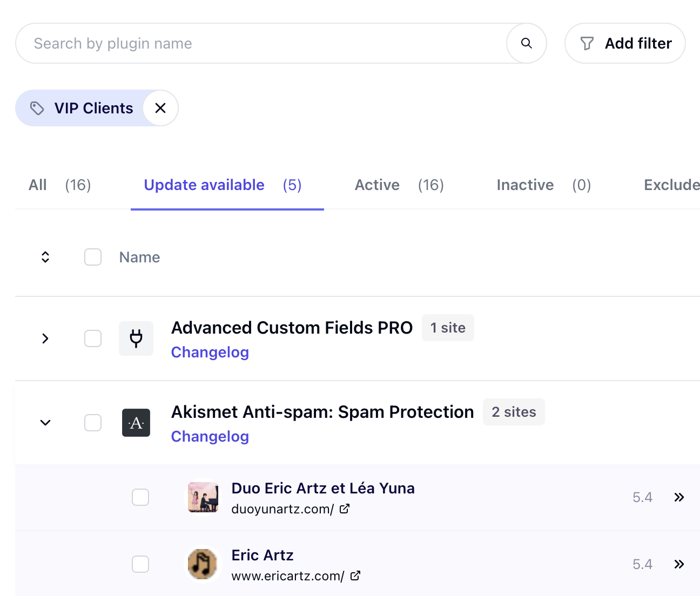The height and width of the screenshot is (596, 700).
Task: Open duoyunartz.com external link icon
Action: tap(345, 509)
